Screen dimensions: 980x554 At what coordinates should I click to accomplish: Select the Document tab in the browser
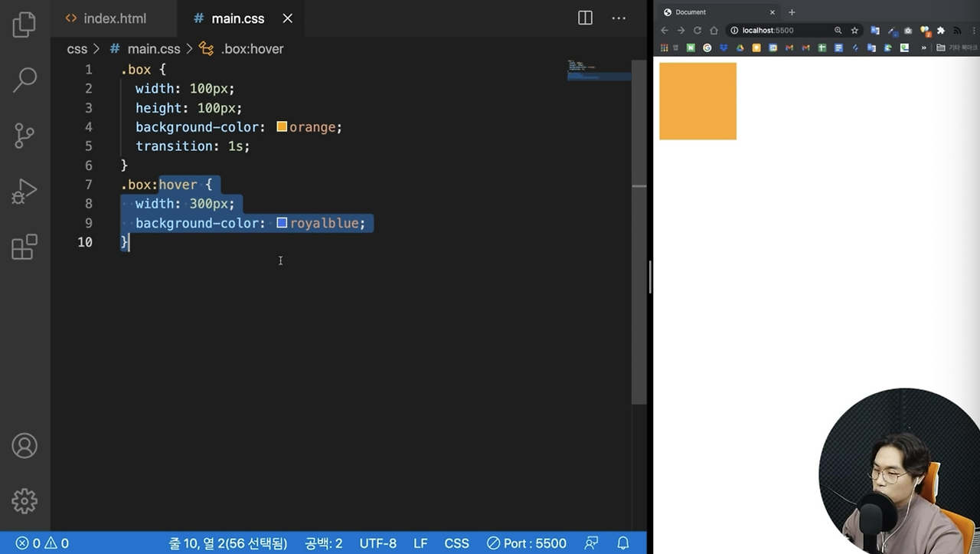[717, 12]
